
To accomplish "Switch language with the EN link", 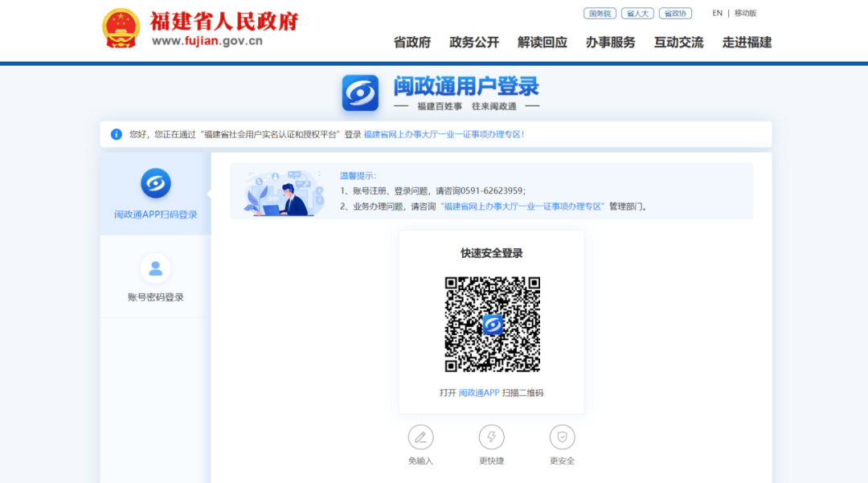I will click(x=717, y=13).
